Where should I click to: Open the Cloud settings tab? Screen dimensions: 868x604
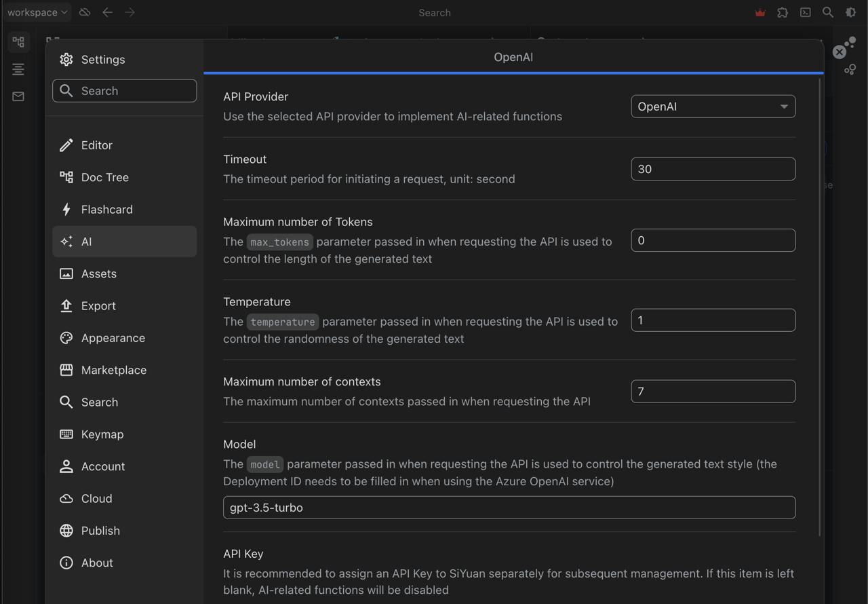(x=125, y=498)
